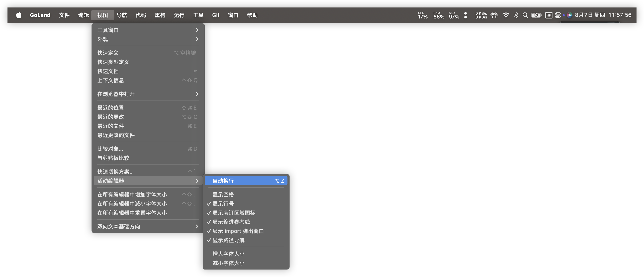This screenshot has height=277, width=644.
Task: Open Spotlight search magnifier icon
Action: [x=525, y=15]
